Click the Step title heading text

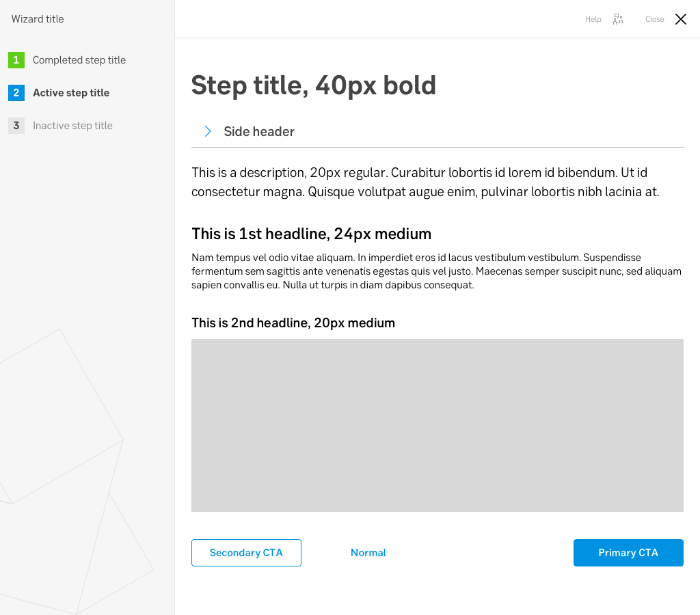(x=314, y=85)
